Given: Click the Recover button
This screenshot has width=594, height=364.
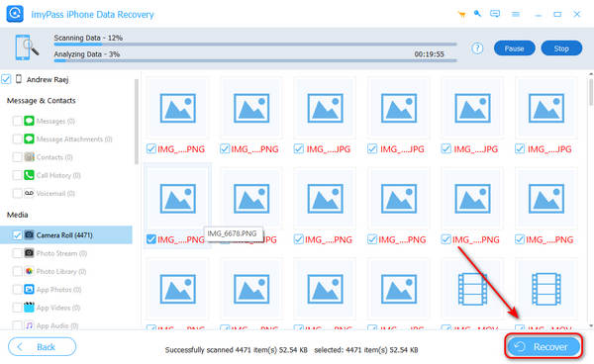Looking at the screenshot, I should [x=544, y=346].
